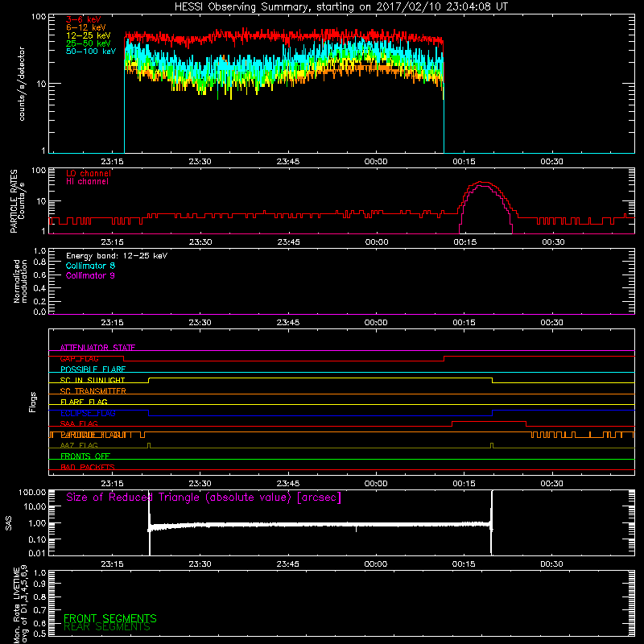Viewport: 644px width, 644px height.
Task: Select the ATTENUATOR_STATE flag label
Action: [97, 348]
